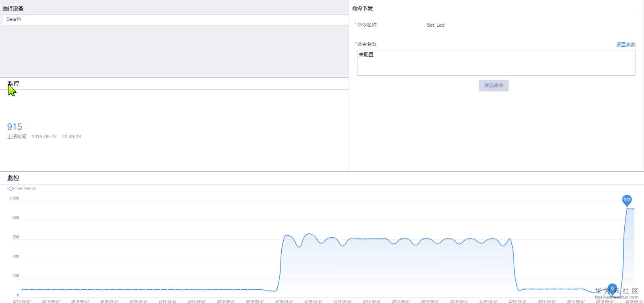This screenshot has height=303, width=644.
Task: Click the large 915 monitor value
Action: [15, 127]
